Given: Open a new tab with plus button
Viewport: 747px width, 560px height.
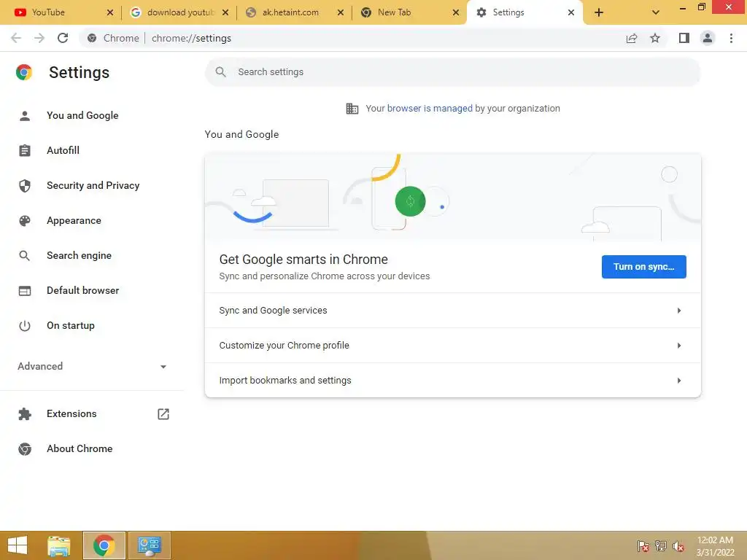Looking at the screenshot, I should click(599, 12).
